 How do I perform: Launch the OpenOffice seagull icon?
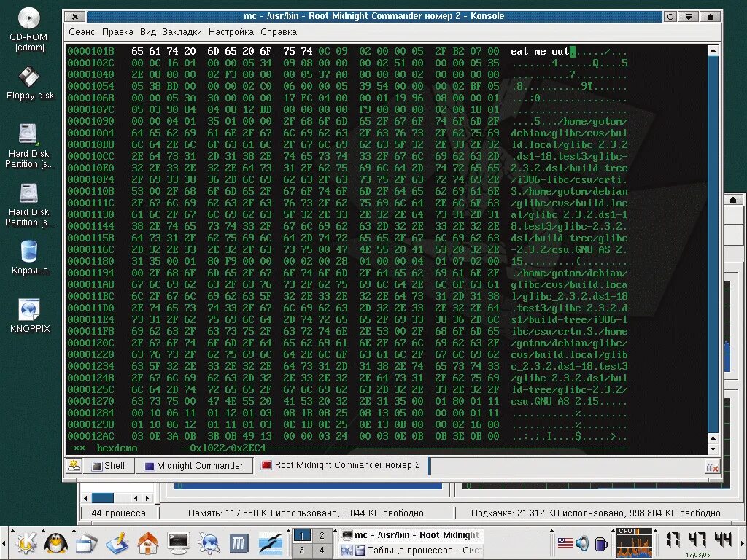coord(270,543)
